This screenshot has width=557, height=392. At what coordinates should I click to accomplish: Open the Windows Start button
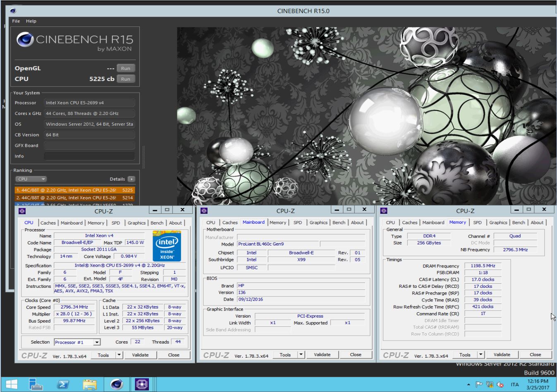tap(12, 385)
